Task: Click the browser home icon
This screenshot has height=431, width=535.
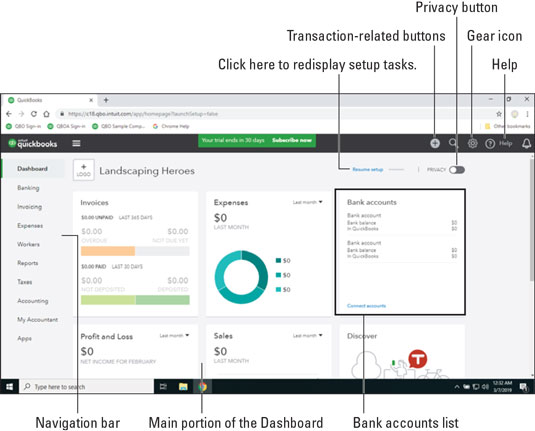Action: tap(46, 114)
